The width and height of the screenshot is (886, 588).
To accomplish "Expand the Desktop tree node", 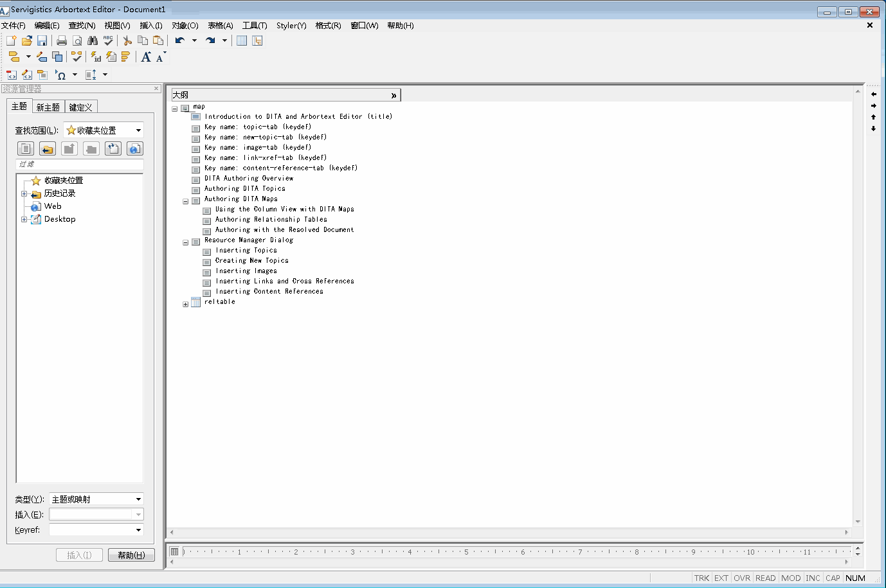I will pyautogui.click(x=24, y=219).
